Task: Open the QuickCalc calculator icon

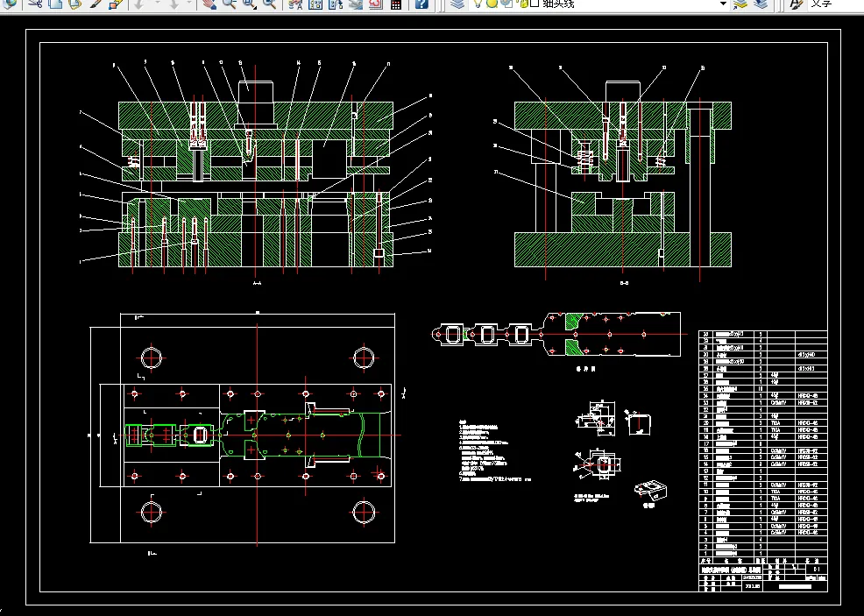Action: point(395,4)
